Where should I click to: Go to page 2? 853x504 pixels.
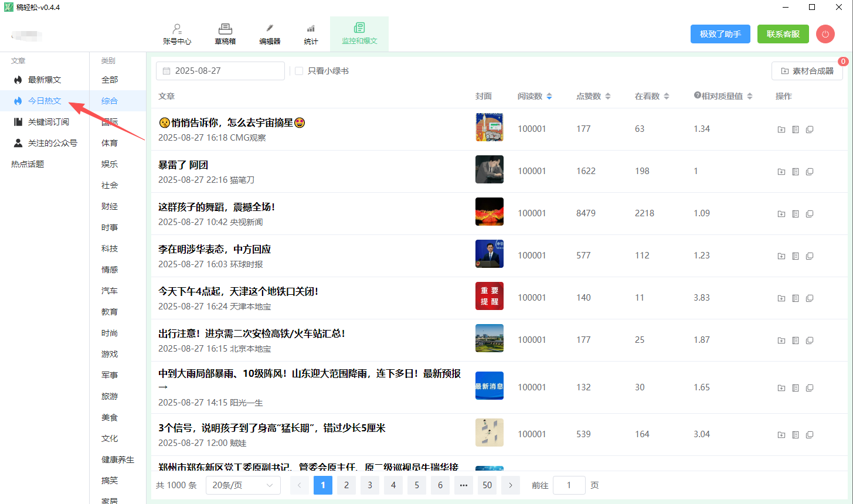tap(346, 485)
